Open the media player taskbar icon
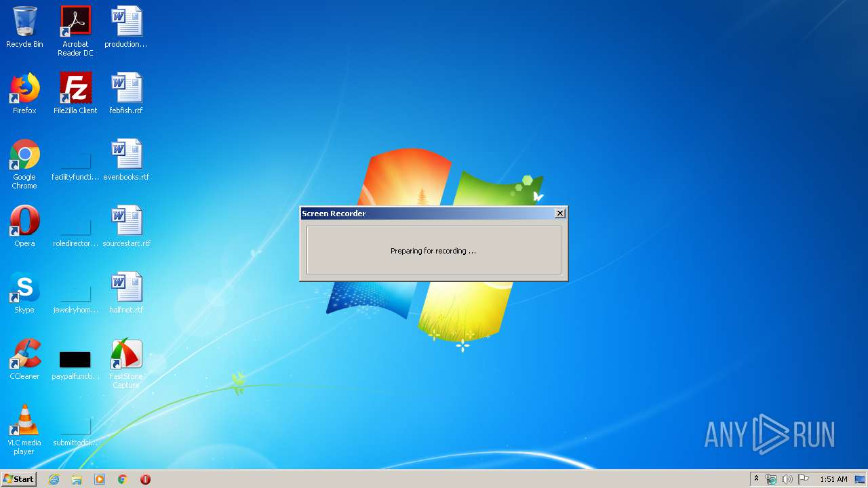The image size is (868, 488). (x=100, y=479)
